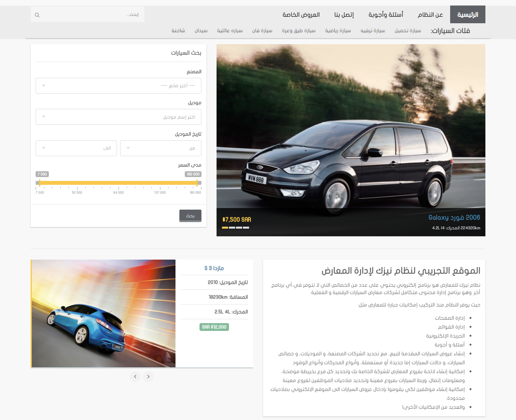Image resolution: width=516 pixels, height=420 pixels.
Task: Open the عن النظام menu item
Action: [x=430, y=15]
